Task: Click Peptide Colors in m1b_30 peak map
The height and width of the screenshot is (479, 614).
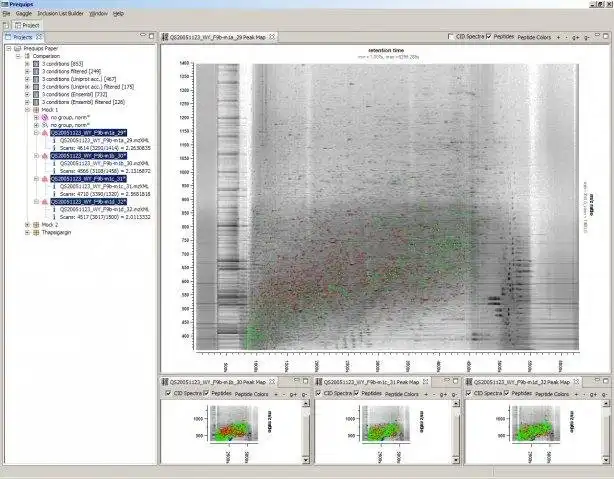Action: (251, 394)
